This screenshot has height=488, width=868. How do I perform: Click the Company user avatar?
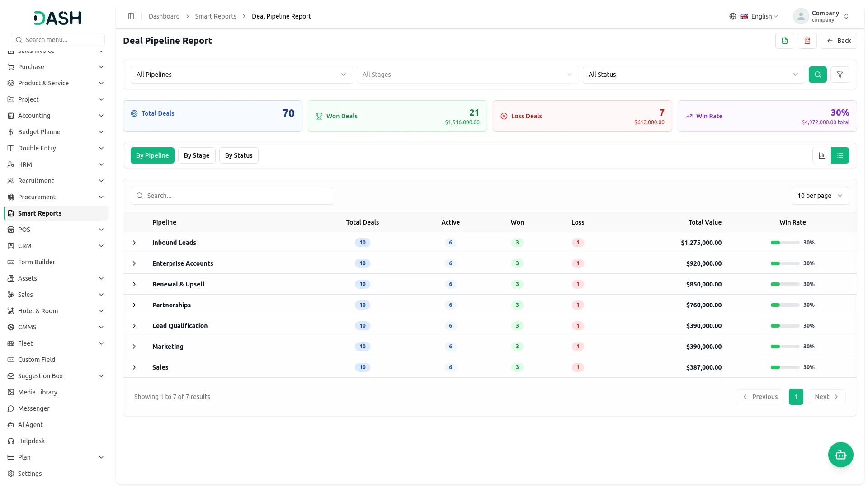point(801,16)
